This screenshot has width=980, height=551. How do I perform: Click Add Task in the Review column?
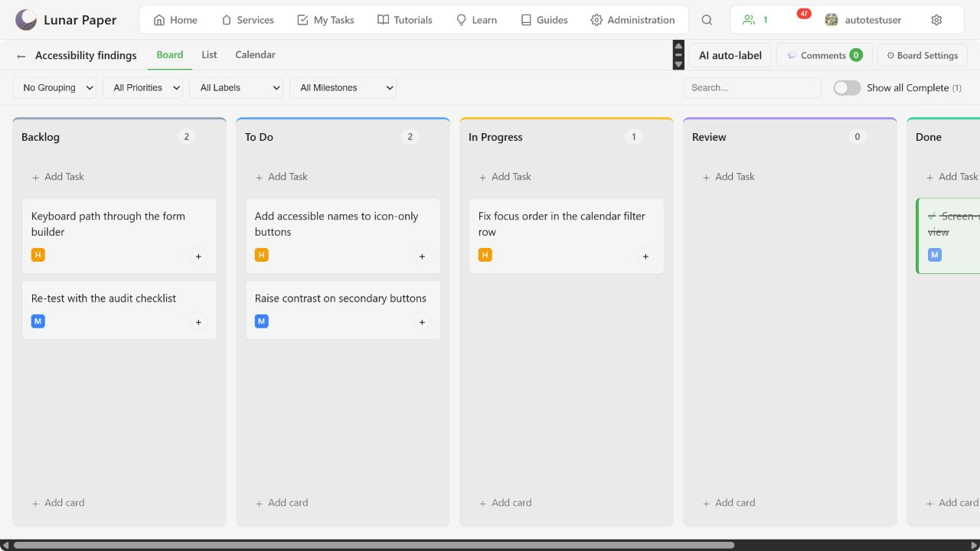click(x=790, y=177)
